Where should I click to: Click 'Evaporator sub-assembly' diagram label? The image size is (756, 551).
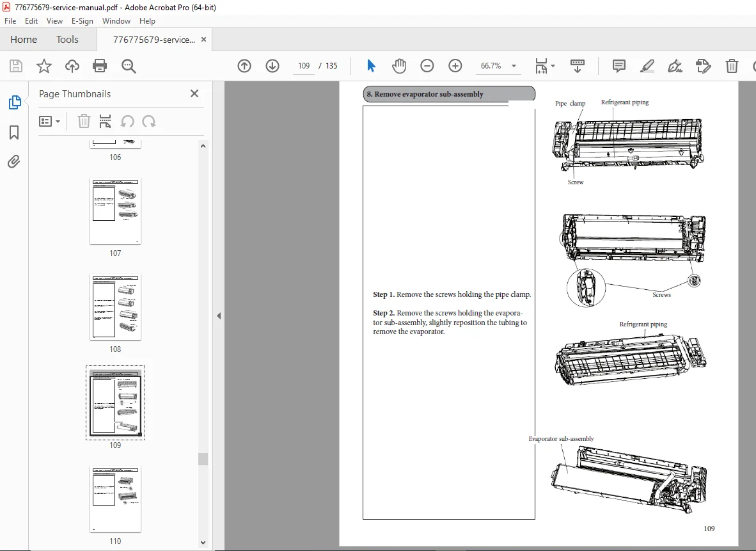pos(561,438)
